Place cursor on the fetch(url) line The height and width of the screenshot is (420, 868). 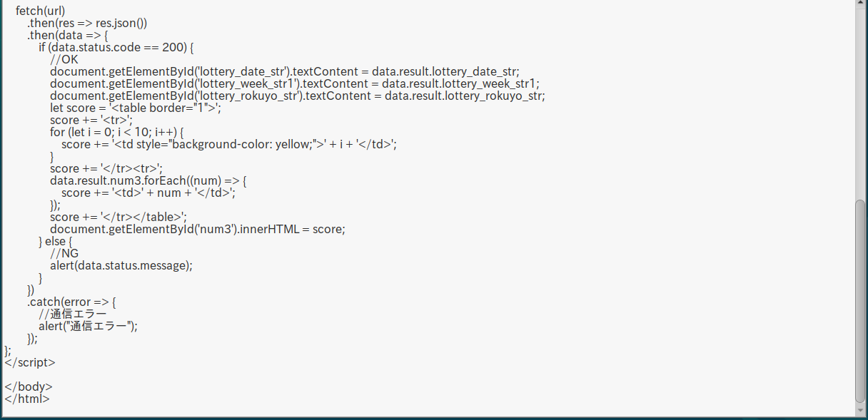click(41, 11)
